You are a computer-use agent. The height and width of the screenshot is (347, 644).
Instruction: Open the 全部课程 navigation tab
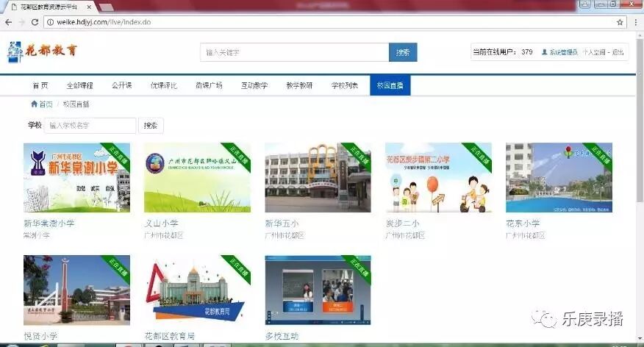pos(79,85)
